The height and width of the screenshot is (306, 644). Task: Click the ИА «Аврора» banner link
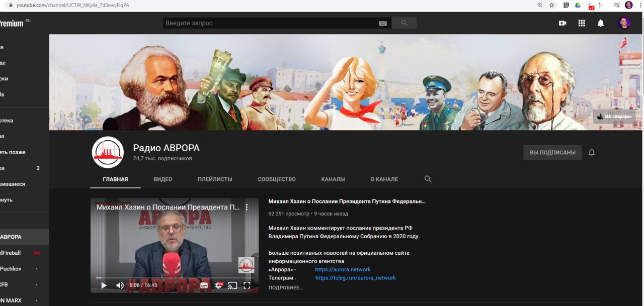614,117
